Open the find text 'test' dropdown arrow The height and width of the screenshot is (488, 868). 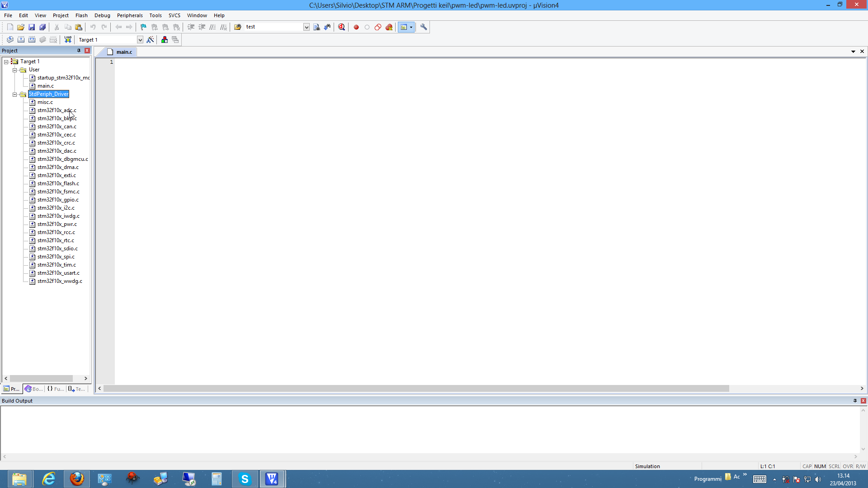(306, 27)
